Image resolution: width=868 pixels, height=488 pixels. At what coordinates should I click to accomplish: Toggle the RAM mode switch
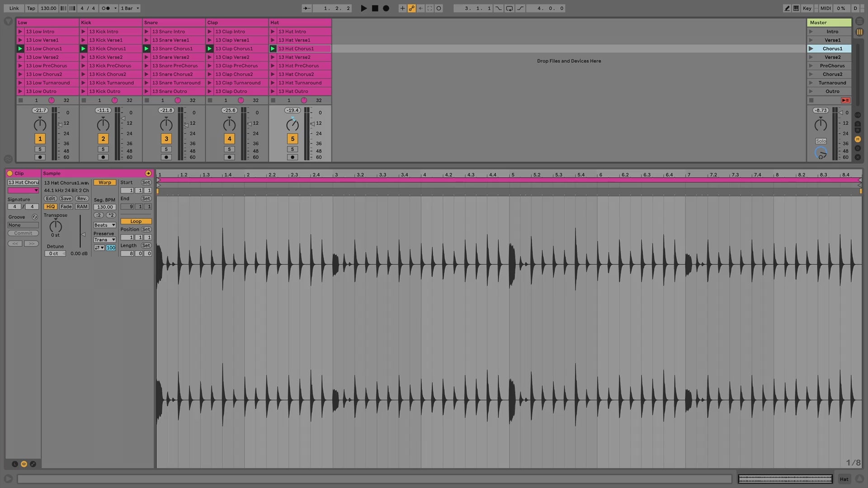pyautogui.click(x=82, y=207)
